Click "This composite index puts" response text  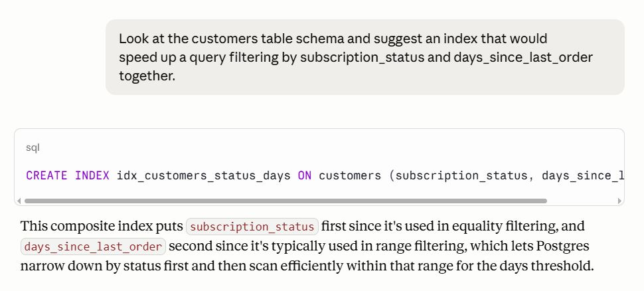pos(102,226)
